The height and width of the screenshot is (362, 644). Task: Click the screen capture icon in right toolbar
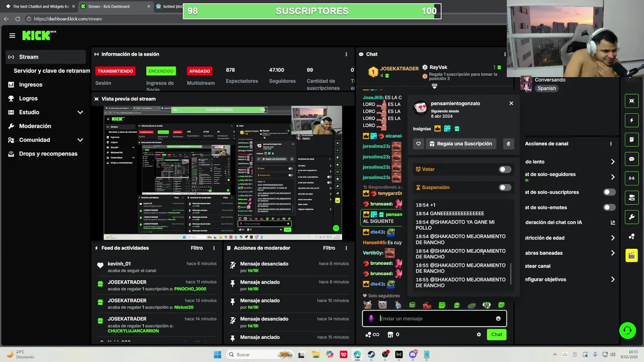[x=631, y=101]
